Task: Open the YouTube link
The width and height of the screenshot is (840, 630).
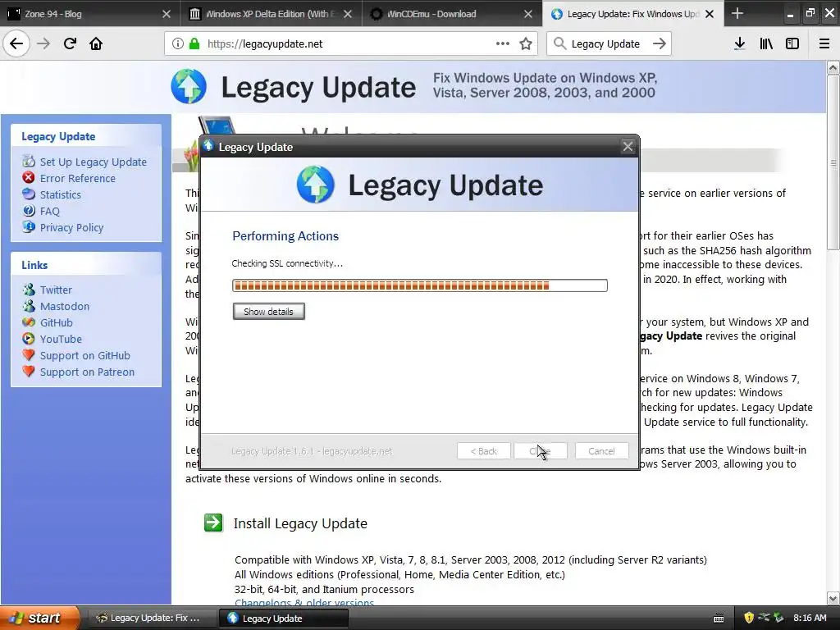Action: [x=61, y=339]
